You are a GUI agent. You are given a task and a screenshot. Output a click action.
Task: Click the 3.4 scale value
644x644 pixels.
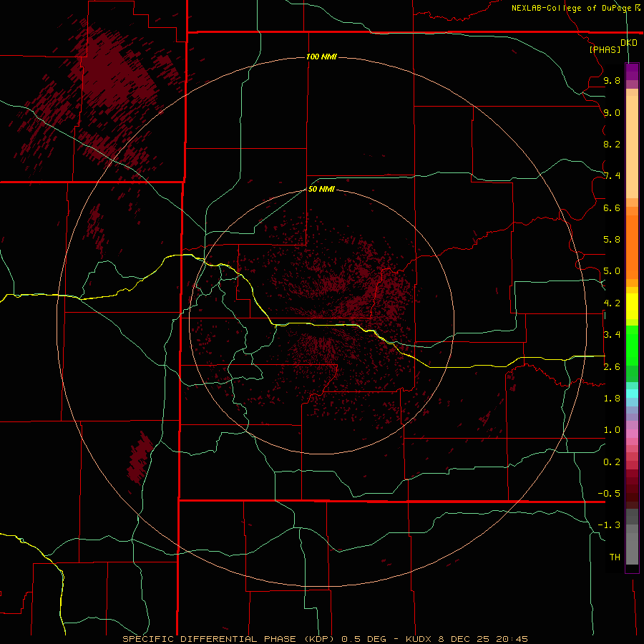tap(612, 335)
